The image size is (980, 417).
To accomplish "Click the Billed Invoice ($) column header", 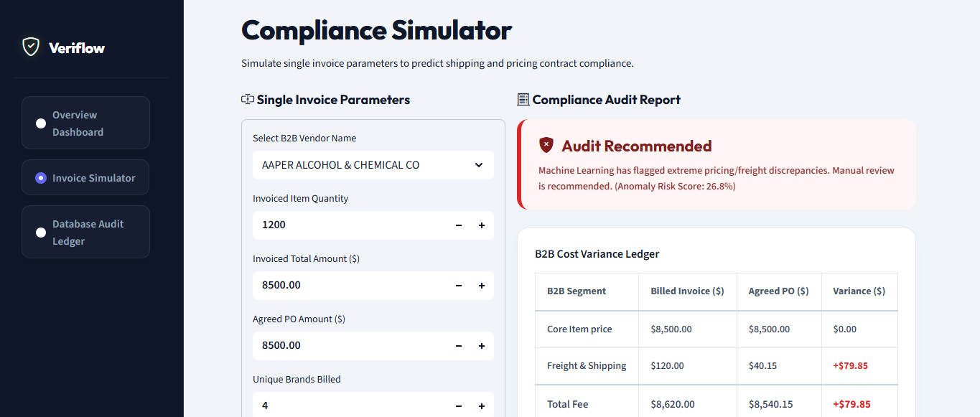I will coord(687,291).
